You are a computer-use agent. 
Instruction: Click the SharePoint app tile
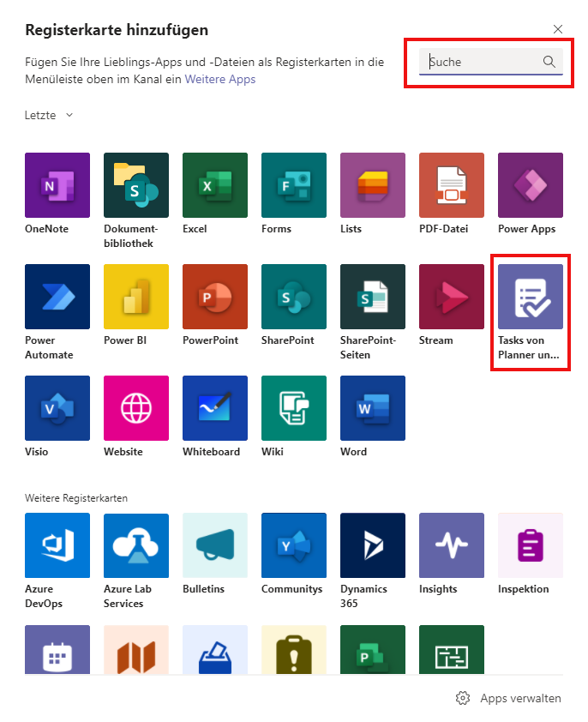(294, 297)
